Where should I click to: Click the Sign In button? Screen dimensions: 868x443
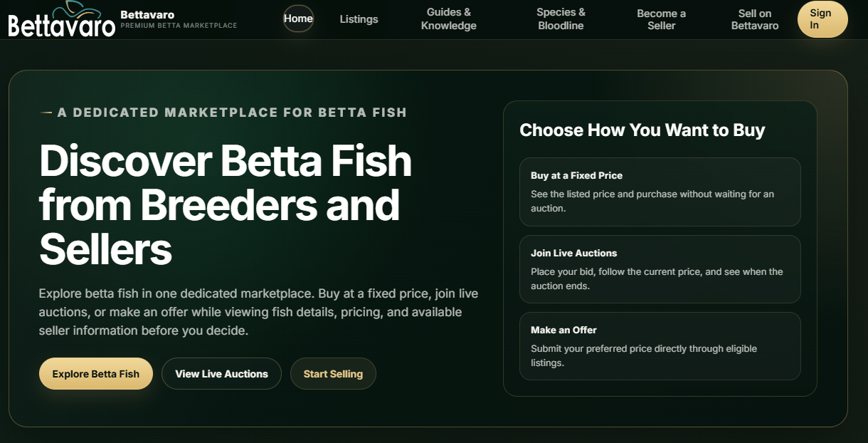tap(822, 19)
